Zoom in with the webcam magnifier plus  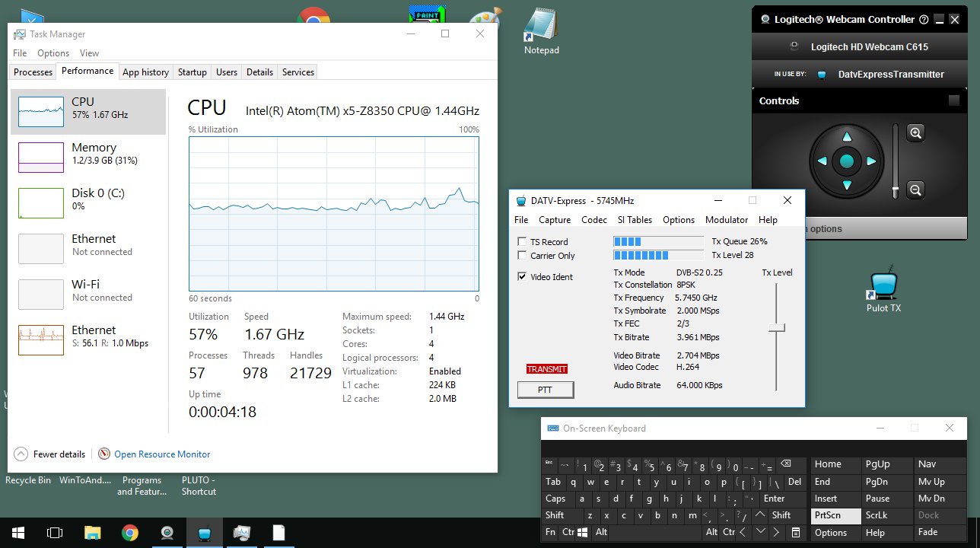(916, 133)
